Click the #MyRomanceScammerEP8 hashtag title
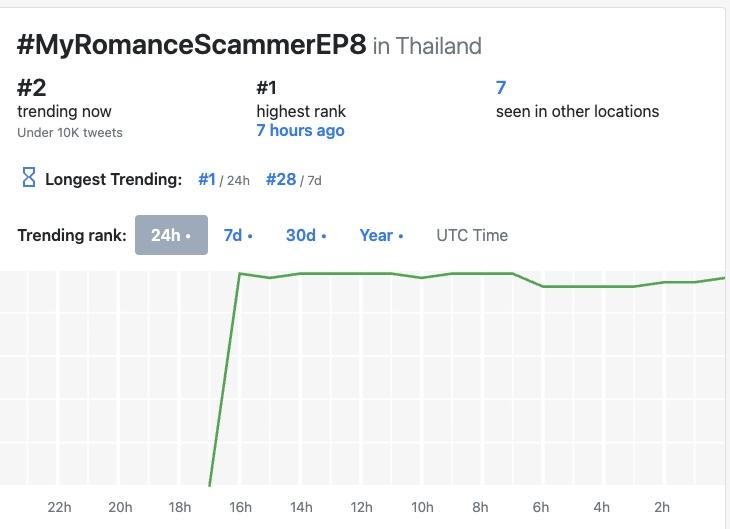The height and width of the screenshot is (529, 730). [192, 45]
